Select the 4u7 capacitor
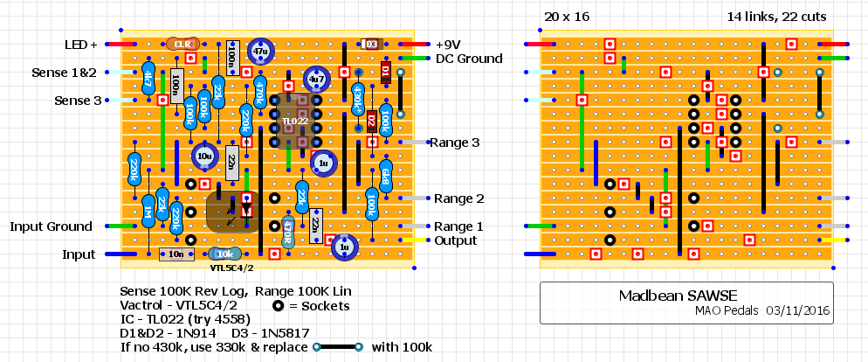 (x=316, y=80)
